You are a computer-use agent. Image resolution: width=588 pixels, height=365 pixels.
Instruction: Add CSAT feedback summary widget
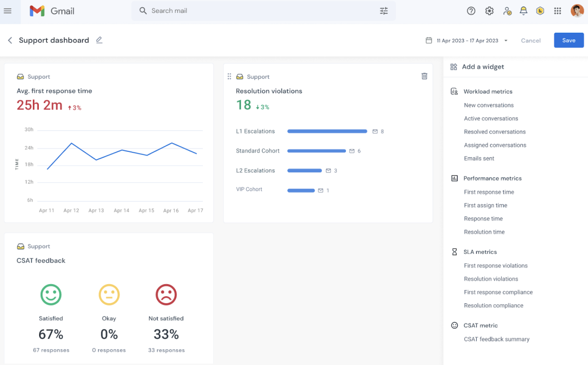[496, 339]
